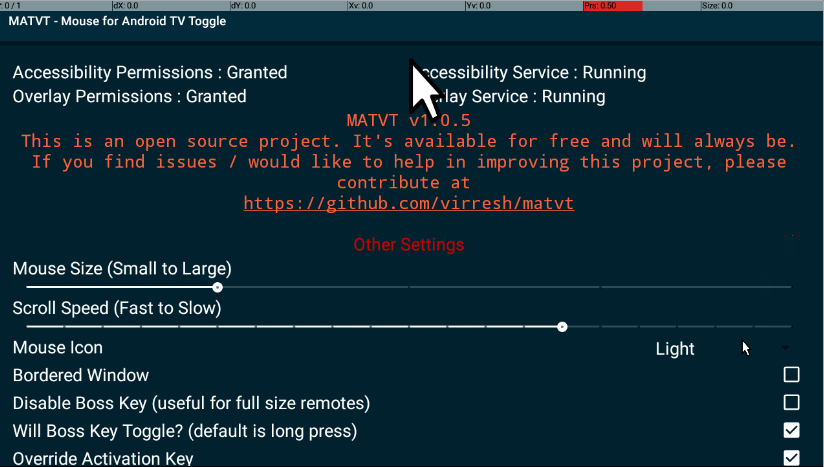Select the Light mouse icon value
Screen dimensions: 824x467
(675, 349)
